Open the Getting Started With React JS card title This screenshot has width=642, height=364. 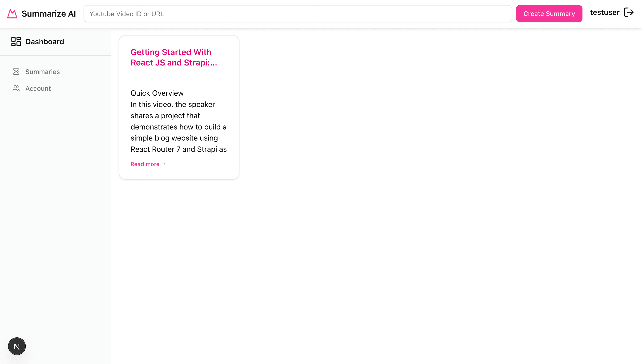tap(174, 57)
